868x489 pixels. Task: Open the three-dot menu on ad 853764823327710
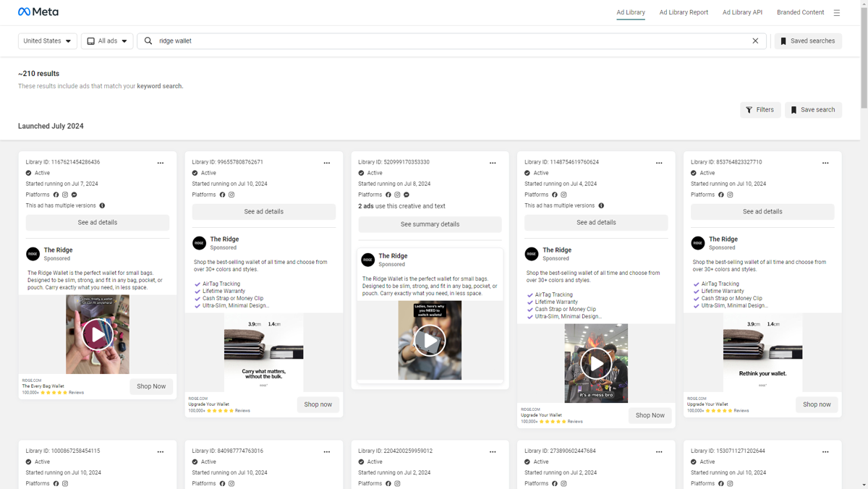(x=825, y=163)
